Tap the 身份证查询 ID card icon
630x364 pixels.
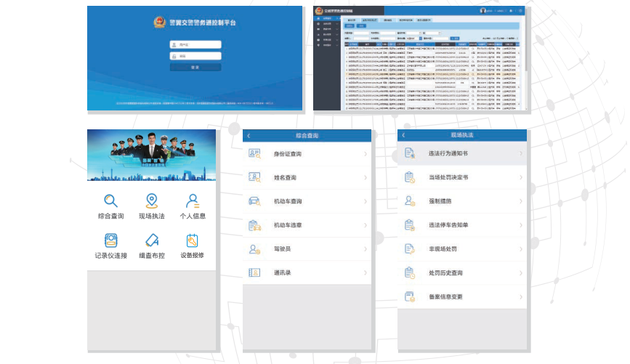coord(254,154)
